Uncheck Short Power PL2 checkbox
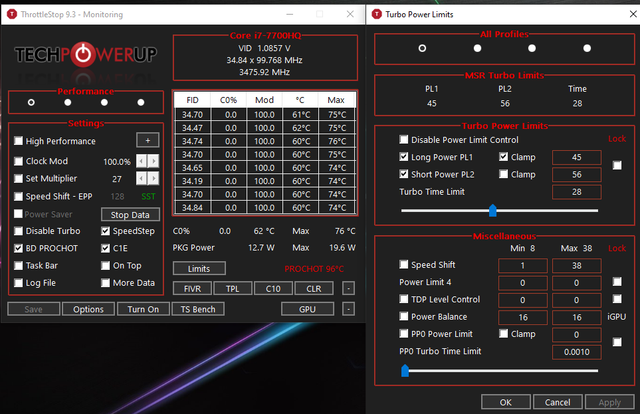 click(x=404, y=174)
